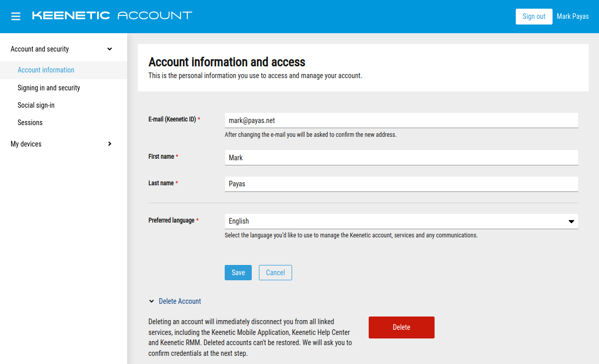599x364 pixels.
Task: Open the Social sign-in page
Action: click(x=36, y=105)
